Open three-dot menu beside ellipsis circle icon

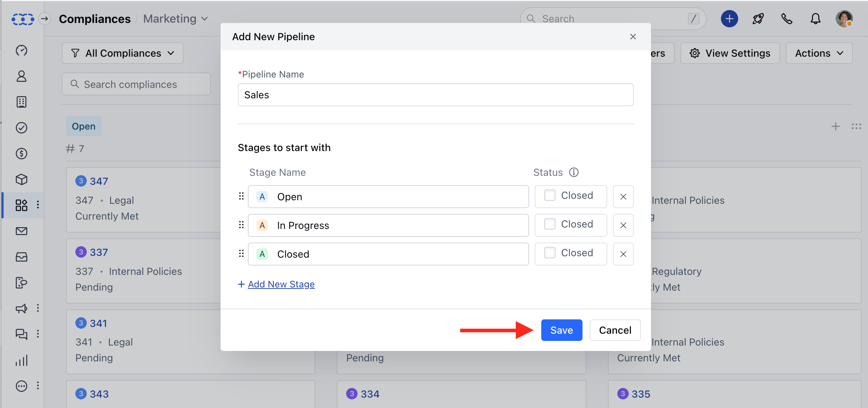[38, 386]
